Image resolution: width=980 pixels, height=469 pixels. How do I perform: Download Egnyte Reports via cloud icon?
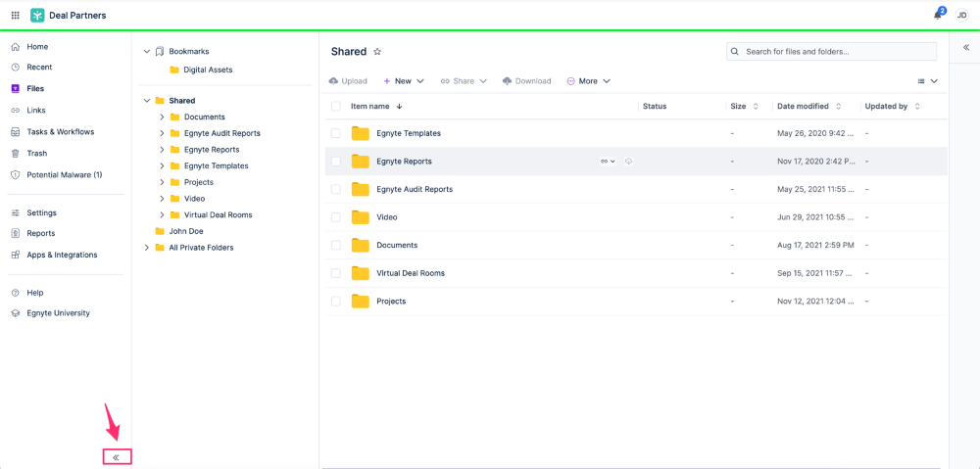(629, 162)
